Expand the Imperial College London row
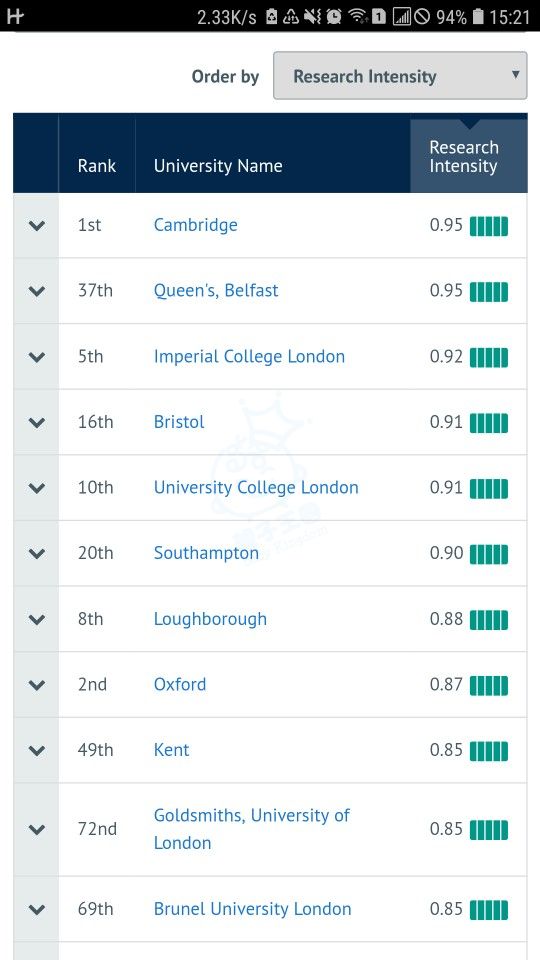This screenshot has height=960, width=540. click(x=37, y=357)
